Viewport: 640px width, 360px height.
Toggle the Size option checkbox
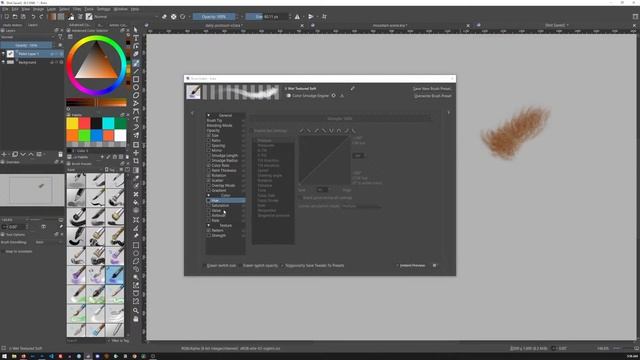pos(209,136)
